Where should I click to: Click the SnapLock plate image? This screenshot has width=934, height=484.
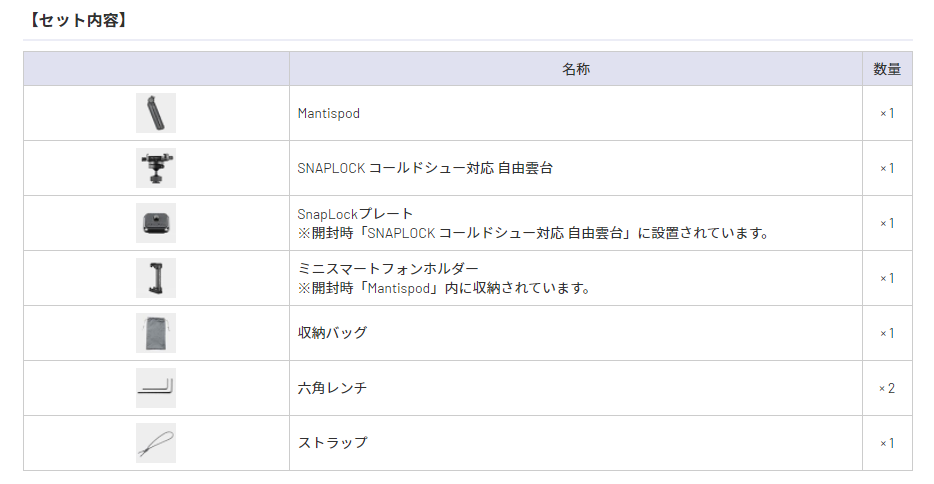coord(156,223)
